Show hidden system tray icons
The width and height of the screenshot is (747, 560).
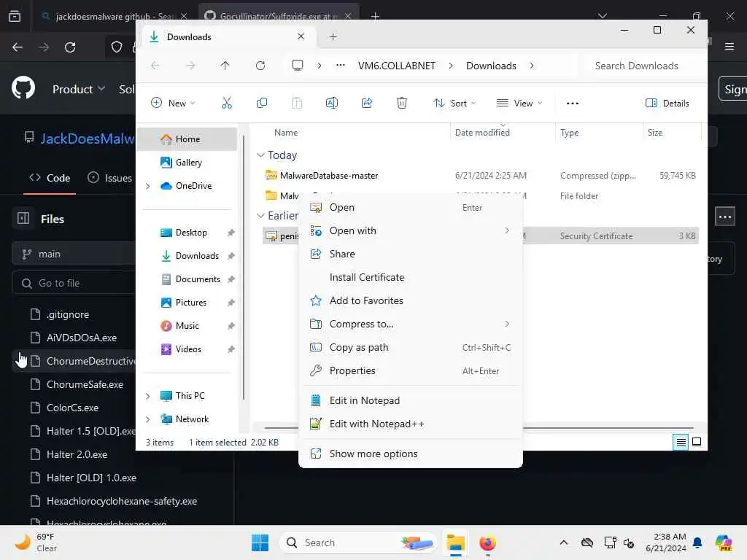coord(564,542)
